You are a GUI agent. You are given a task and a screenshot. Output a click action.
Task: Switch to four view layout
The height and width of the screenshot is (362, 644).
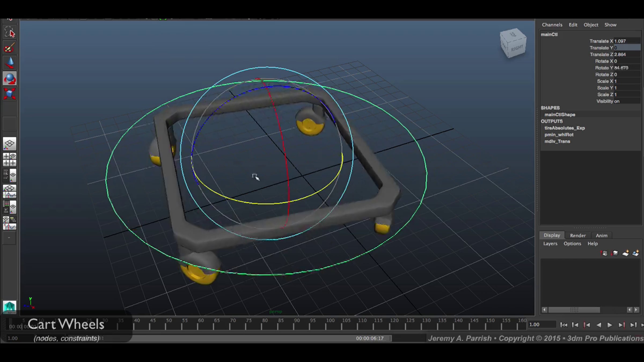pyautogui.click(x=9, y=160)
